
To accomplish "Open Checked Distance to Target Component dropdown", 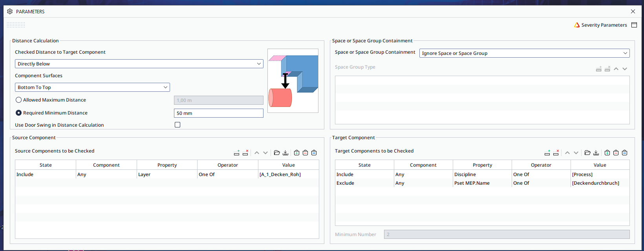I will (139, 64).
